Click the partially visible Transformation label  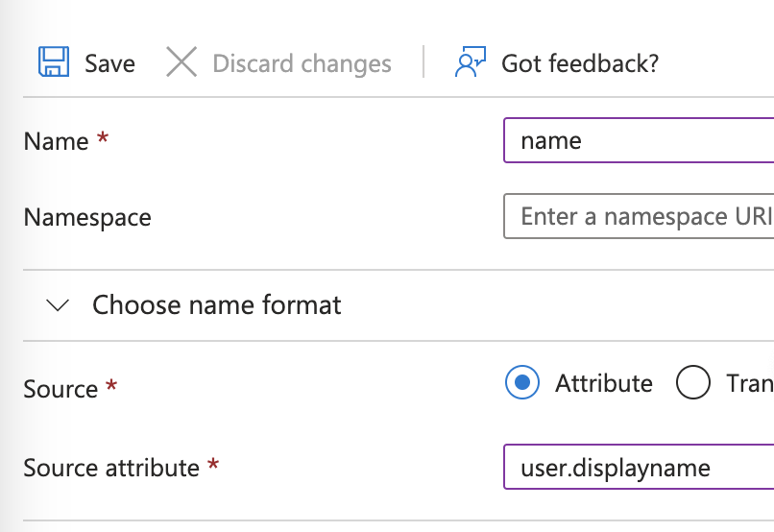(x=750, y=383)
